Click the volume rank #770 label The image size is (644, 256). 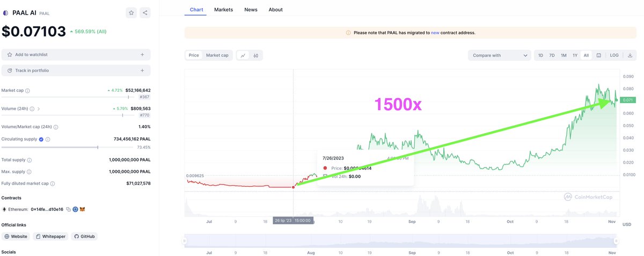144,115
